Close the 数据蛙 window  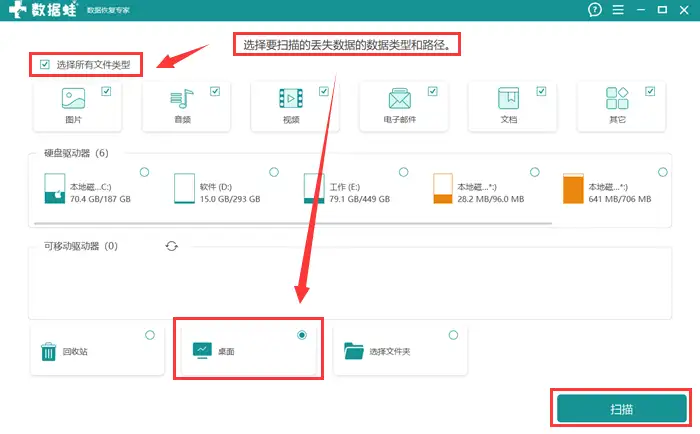pyautogui.click(x=684, y=10)
